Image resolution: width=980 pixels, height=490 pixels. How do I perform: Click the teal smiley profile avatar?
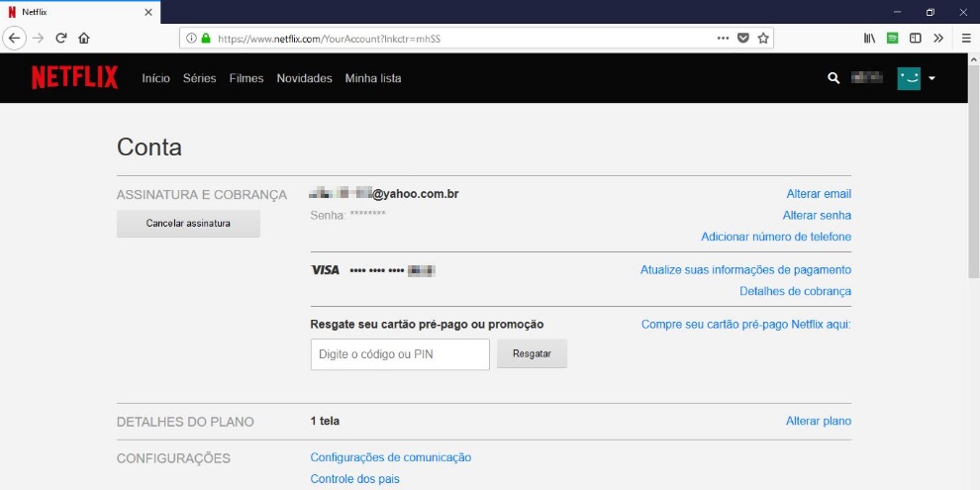tap(909, 78)
